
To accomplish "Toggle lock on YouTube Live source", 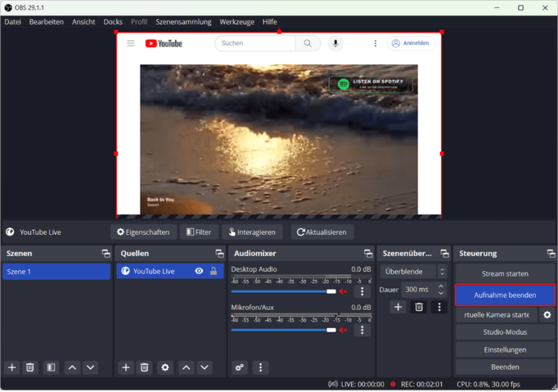I will click(x=213, y=271).
